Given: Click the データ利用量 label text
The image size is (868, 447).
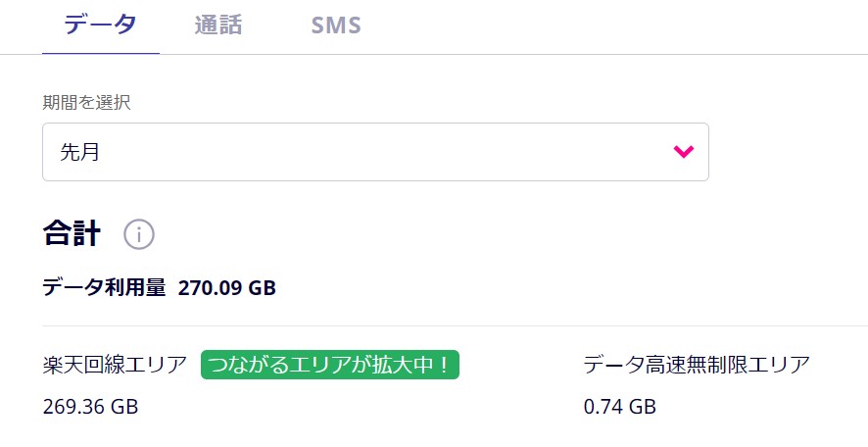Looking at the screenshot, I should click(104, 288).
